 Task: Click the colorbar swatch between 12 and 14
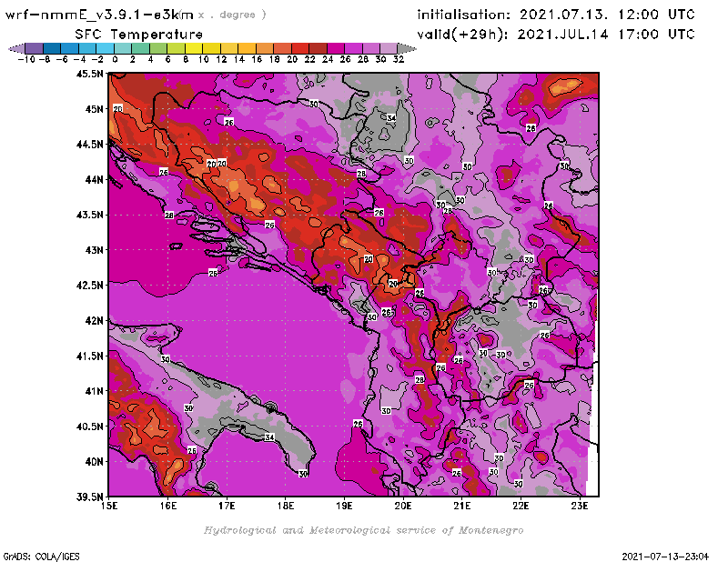point(229,48)
